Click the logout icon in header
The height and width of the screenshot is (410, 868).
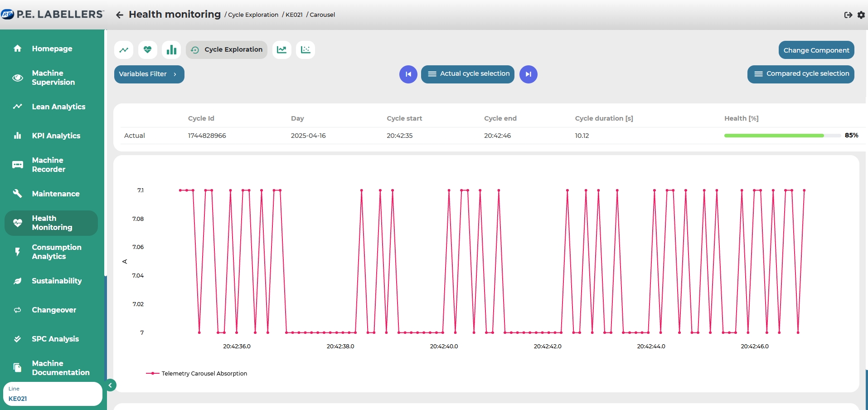tap(848, 15)
